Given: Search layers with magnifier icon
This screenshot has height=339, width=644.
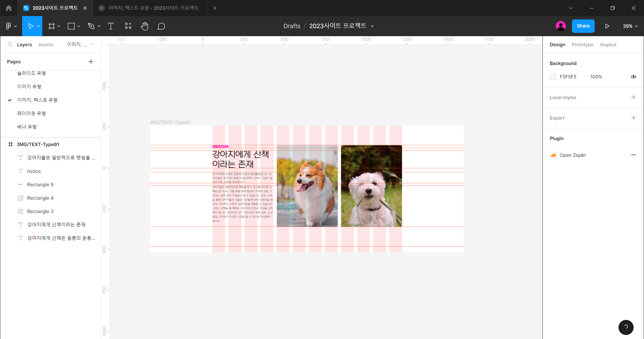Looking at the screenshot, I should 10,45.
